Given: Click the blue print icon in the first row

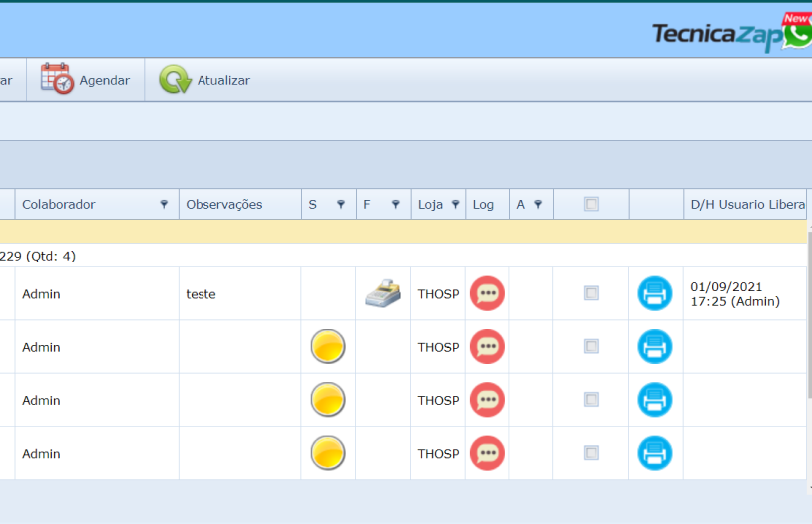Looking at the screenshot, I should pyautogui.click(x=655, y=293).
